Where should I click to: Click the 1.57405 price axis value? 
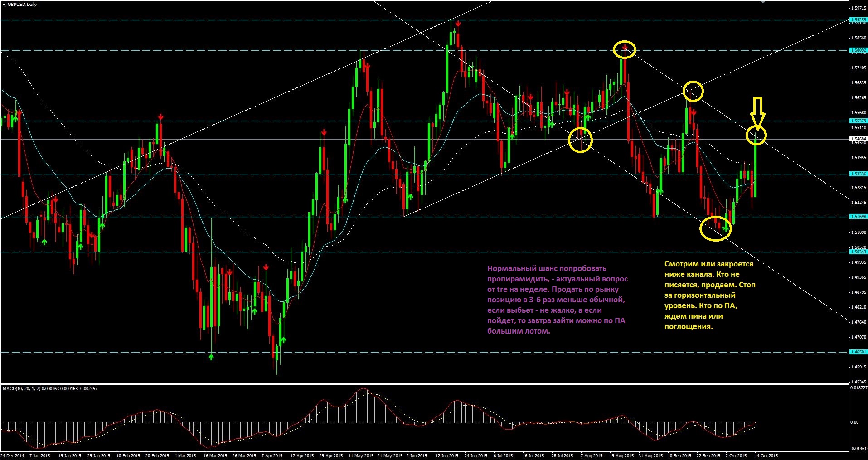coord(859,68)
